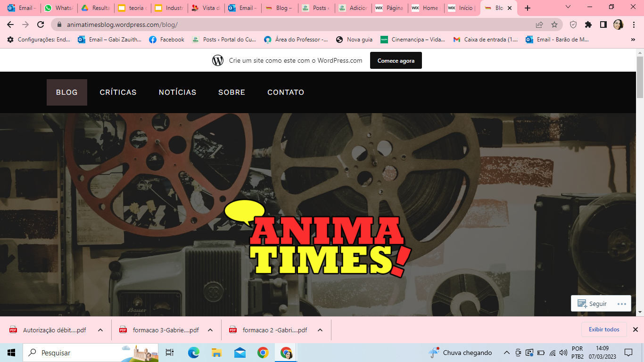Image resolution: width=644 pixels, height=362 pixels.
Task: Open the Chrome extensions puzzle icon
Action: 588,25
